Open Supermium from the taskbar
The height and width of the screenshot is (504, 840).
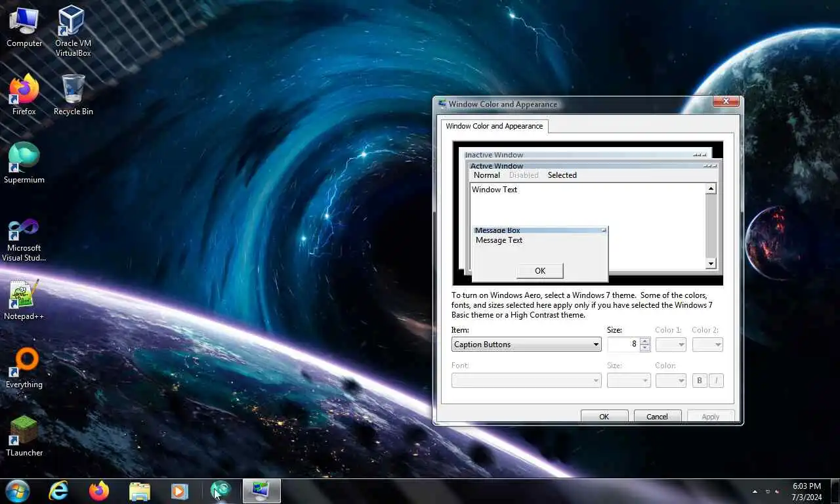[220, 491]
